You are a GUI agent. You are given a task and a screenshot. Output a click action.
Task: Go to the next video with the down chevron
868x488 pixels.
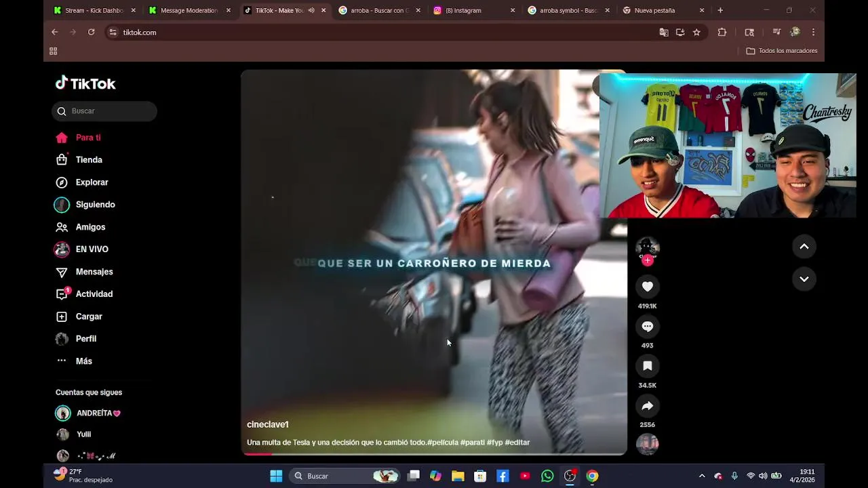tap(804, 279)
